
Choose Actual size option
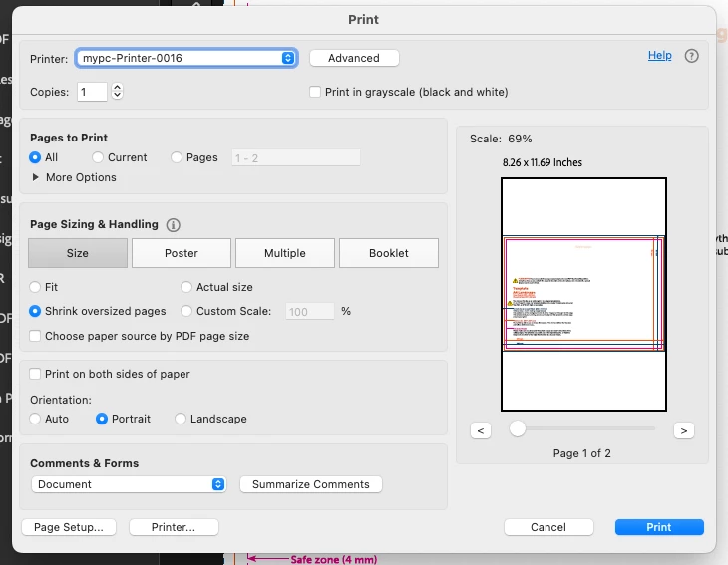186,287
